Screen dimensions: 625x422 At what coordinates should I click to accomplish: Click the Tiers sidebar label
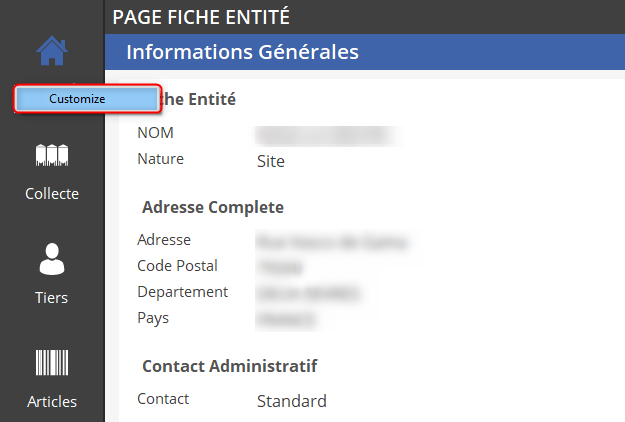[x=52, y=298]
